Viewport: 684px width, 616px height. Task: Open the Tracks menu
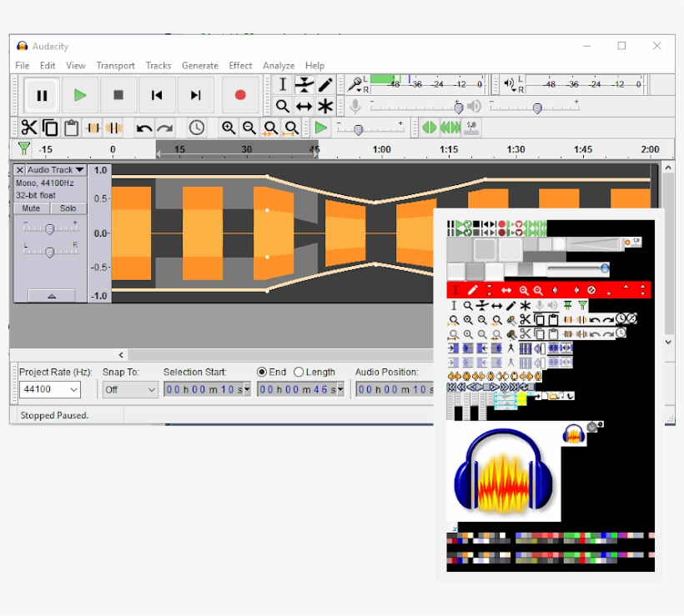(x=158, y=65)
